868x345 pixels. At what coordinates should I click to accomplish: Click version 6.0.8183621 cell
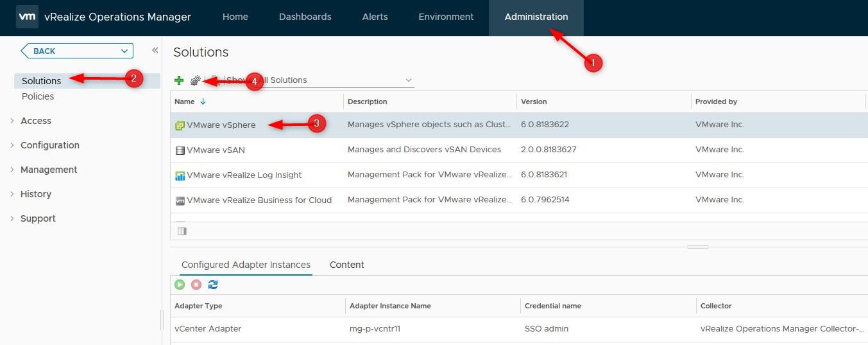pos(544,175)
